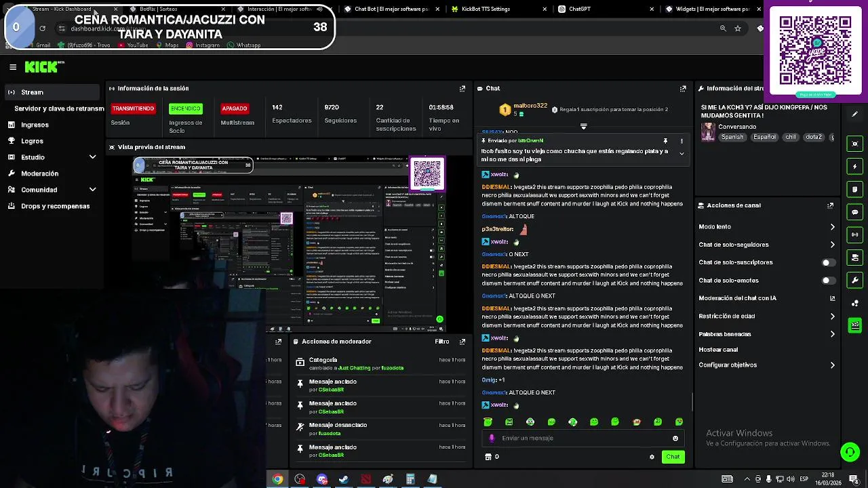Click the Enviar un mensaje input field
Screen dimensions: 868x488
coord(583,439)
